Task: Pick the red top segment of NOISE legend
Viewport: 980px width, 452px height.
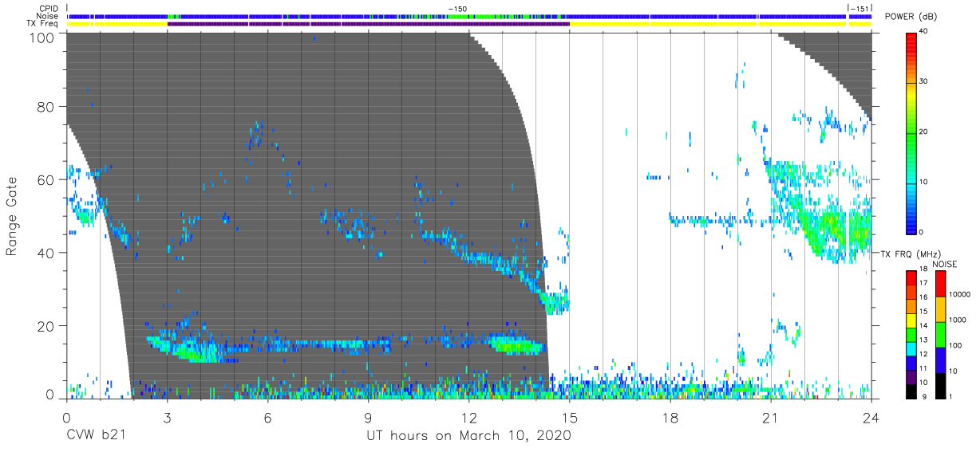Action: coord(940,284)
